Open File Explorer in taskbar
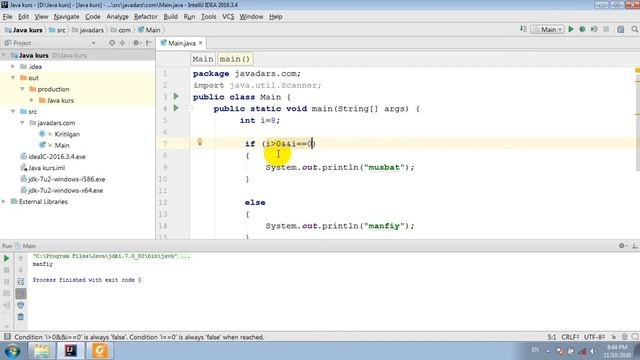Image resolution: width=640 pixels, height=360 pixels. click(x=42, y=351)
